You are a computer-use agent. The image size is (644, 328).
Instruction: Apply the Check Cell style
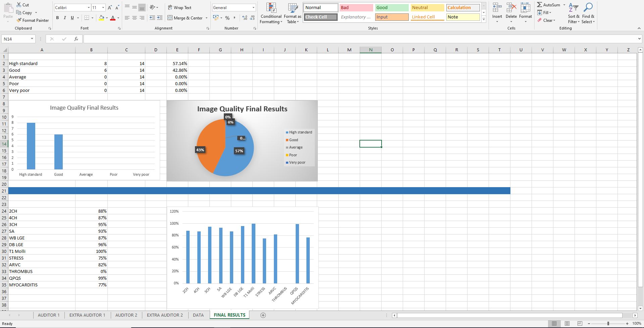click(x=320, y=17)
